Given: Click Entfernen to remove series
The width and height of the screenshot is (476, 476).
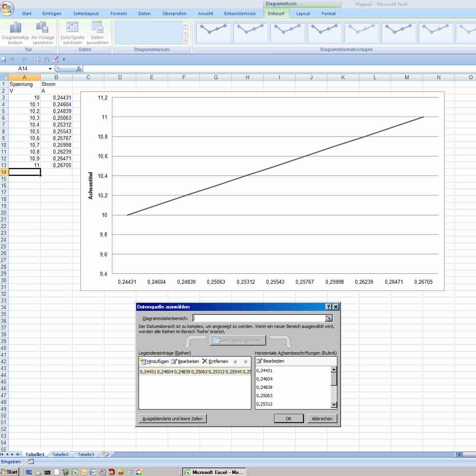Looking at the screenshot, I should [215, 361].
